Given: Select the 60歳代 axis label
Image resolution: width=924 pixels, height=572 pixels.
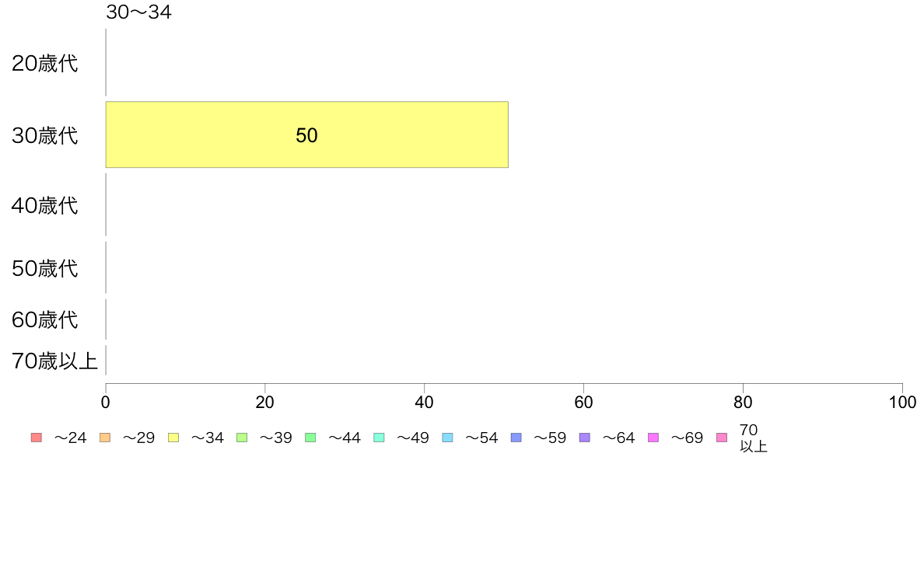Looking at the screenshot, I should [45, 320].
